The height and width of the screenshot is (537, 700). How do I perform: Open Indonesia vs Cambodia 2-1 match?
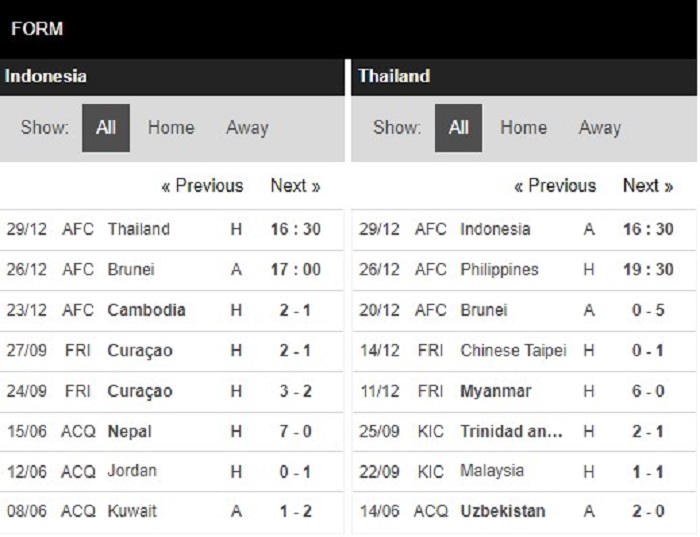tap(146, 310)
